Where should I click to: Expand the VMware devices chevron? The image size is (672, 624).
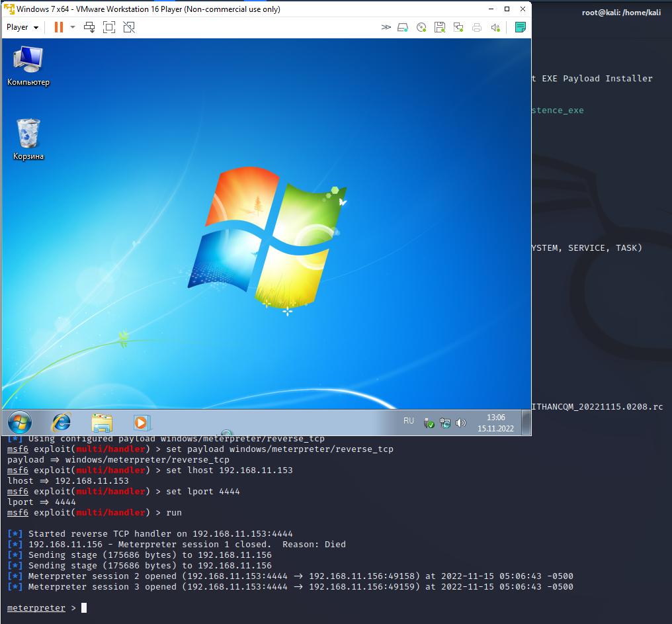click(x=386, y=27)
